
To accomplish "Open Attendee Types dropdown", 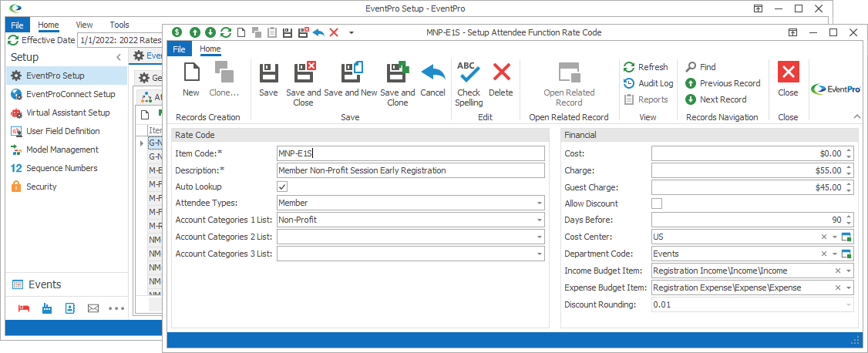I will pos(539,203).
